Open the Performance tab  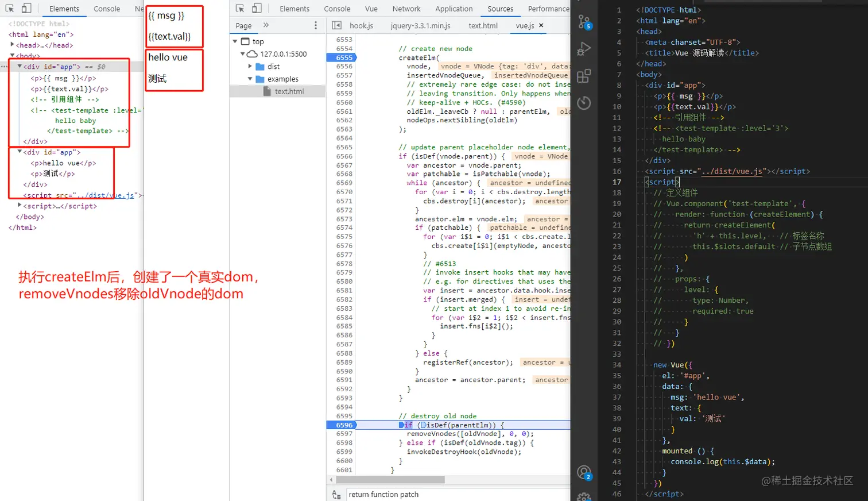click(548, 9)
